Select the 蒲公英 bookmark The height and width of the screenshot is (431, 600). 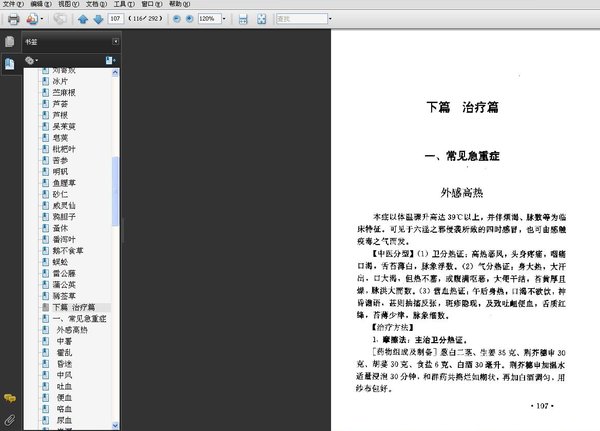(x=64, y=284)
